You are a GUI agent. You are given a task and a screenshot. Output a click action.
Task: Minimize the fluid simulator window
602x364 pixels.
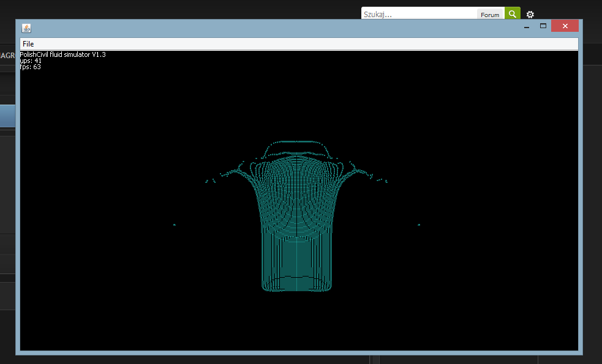point(527,26)
